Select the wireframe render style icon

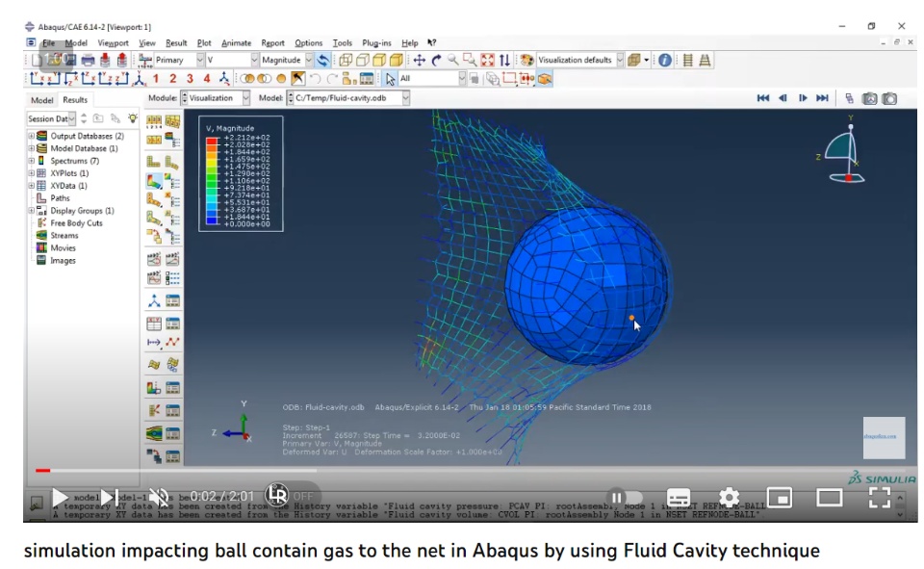pyautogui.click(x=346, y=60)
